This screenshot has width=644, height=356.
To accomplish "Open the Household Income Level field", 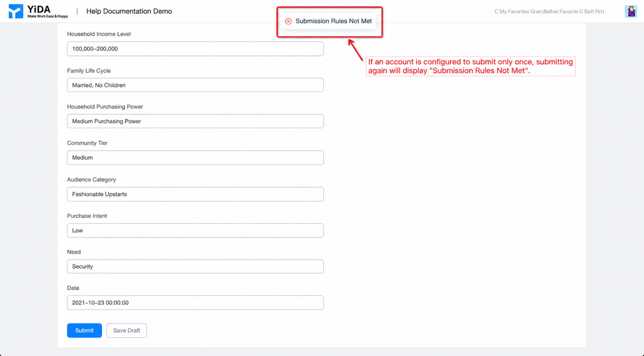I will [x=195, y=49].
